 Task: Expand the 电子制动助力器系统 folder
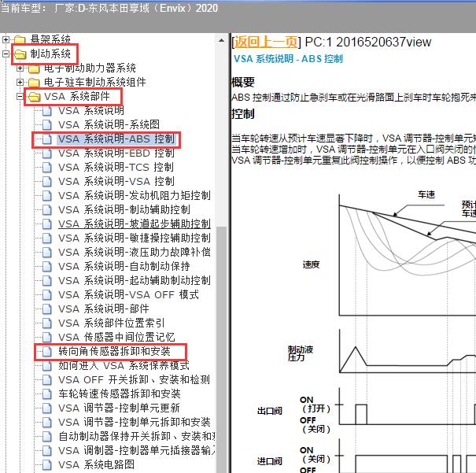(x=20, y=68)
